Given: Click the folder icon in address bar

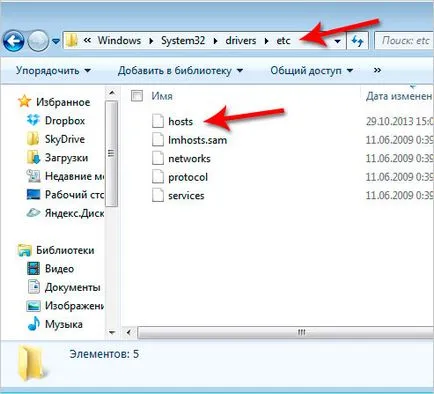Looking at the screenshot, I should tap(71, 41).
